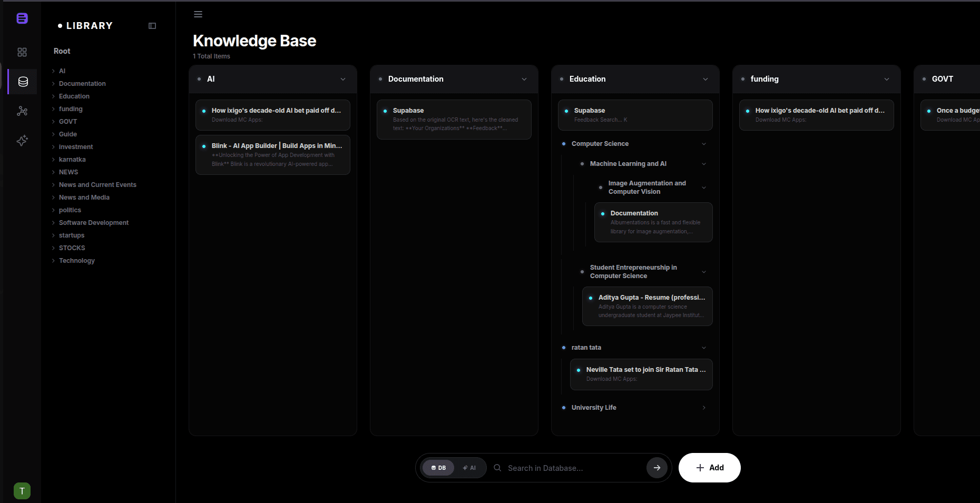Select the database icon in the sidebar

[x=22, y=82]
